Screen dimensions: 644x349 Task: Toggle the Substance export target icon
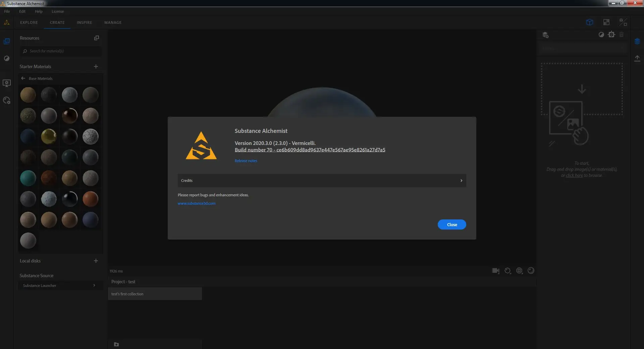611,35
